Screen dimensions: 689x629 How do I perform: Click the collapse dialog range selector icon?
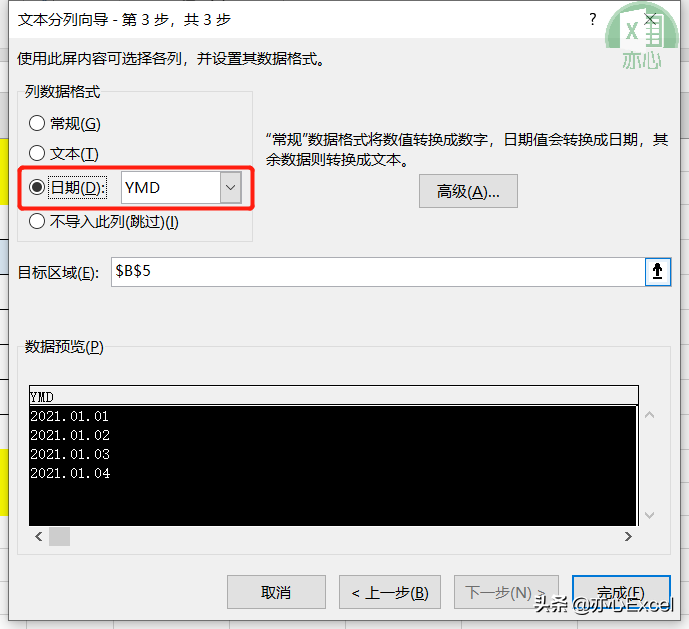[657, 272]
